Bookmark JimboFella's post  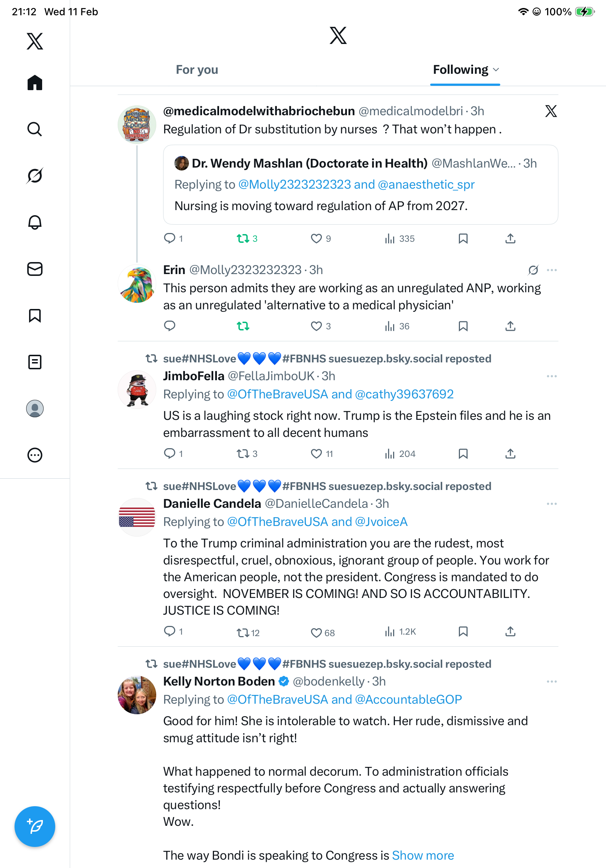[463, 454]
